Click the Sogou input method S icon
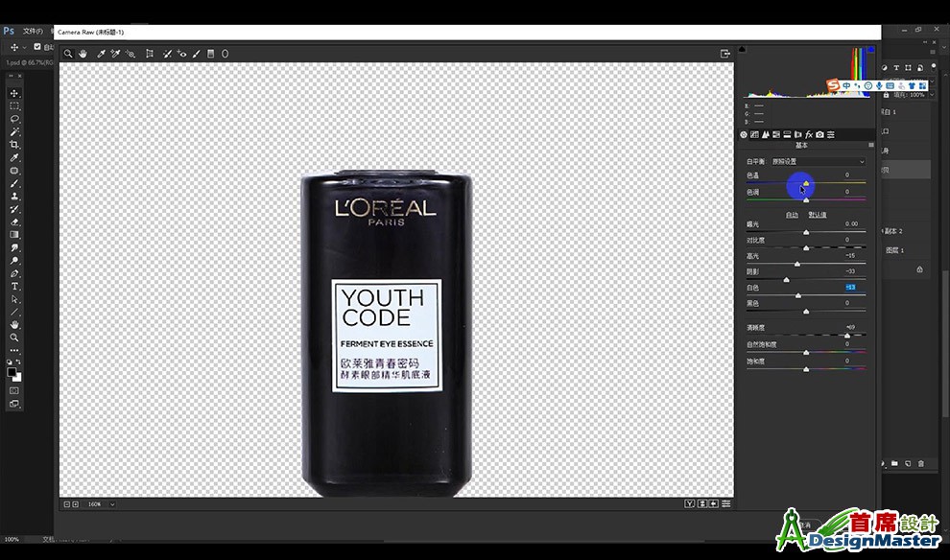This screenshot has width=950, height=560. tap(834, 85)
